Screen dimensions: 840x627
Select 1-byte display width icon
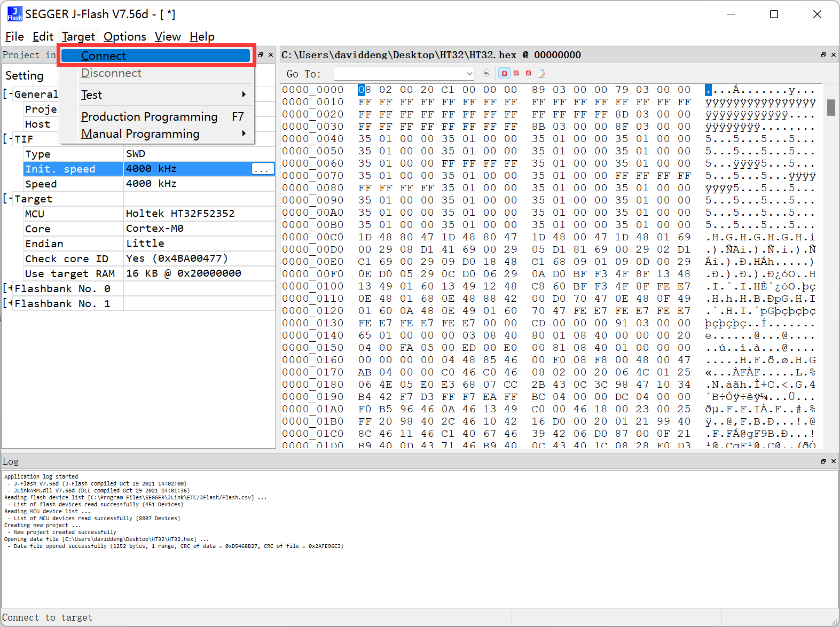click(504, 73)
